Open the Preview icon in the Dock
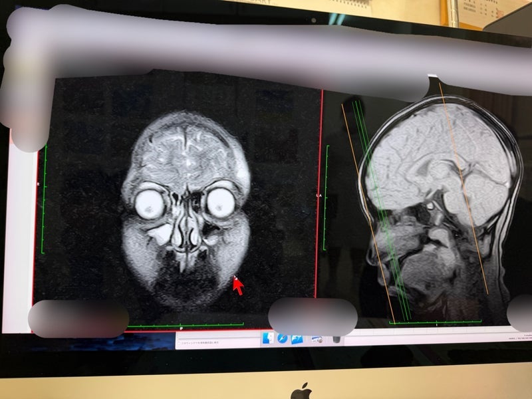This screenshot has width=532, height=399. [x=317, y=339]
